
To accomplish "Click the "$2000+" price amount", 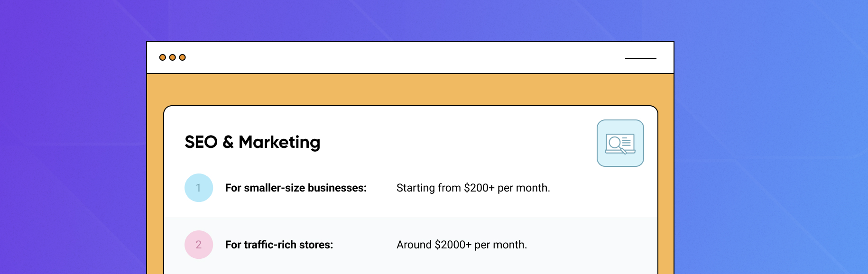I will (453, 245).
